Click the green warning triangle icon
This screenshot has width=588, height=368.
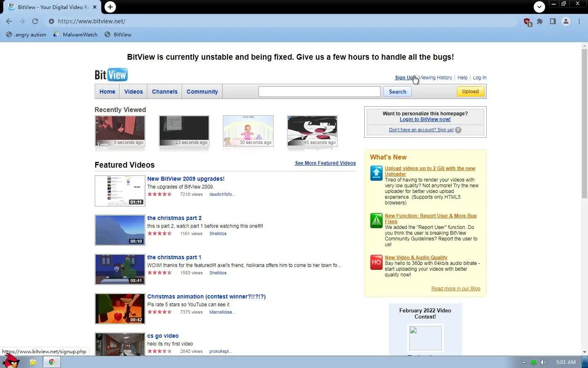pyautogui.click(x=376, y=220)
